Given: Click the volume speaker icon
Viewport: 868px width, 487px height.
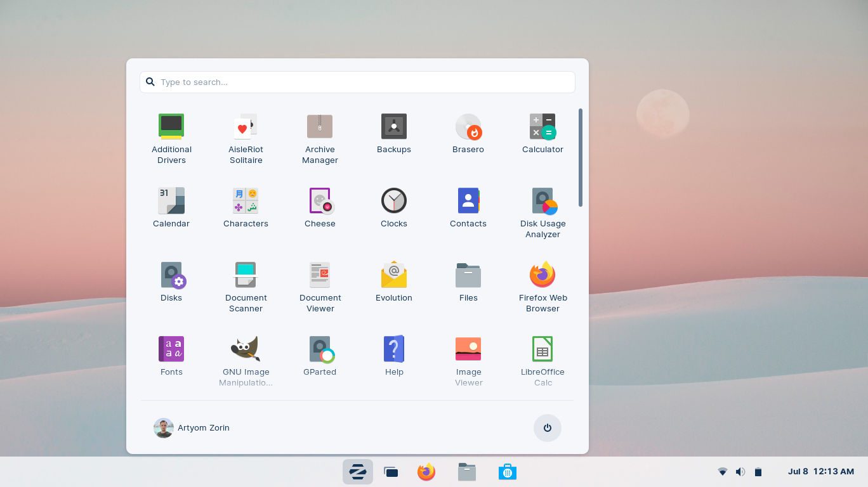Looking at the screenshot, I should tap(740, 472).
